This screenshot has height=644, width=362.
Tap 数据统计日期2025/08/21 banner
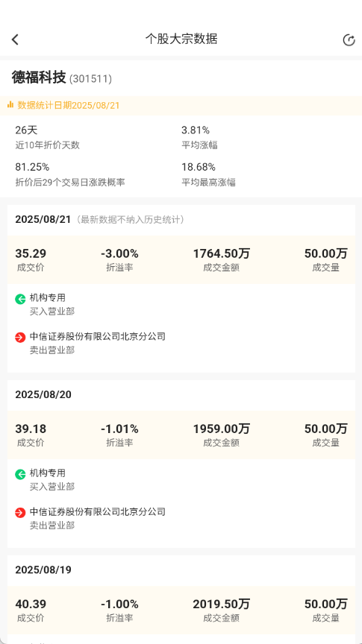181,106
